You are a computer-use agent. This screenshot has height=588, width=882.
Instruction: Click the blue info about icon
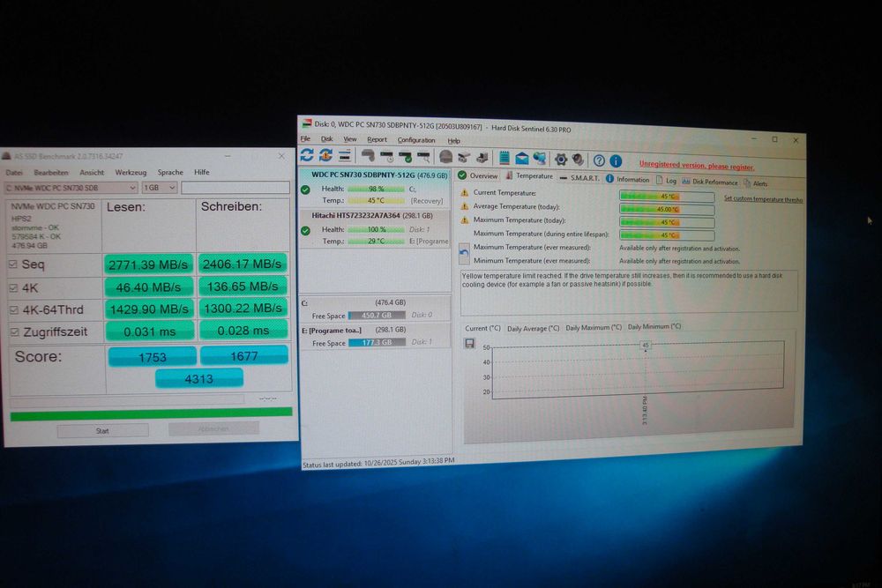click(616, 161)
